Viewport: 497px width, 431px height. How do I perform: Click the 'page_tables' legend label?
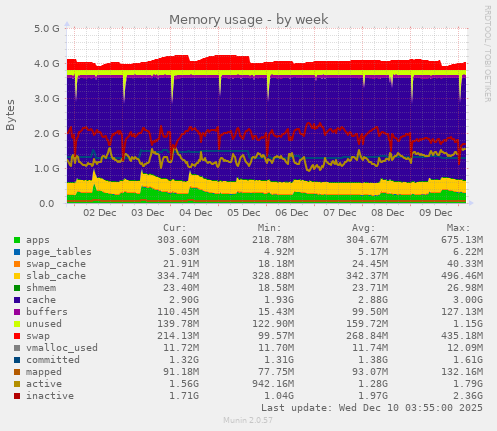click(59, 252)
